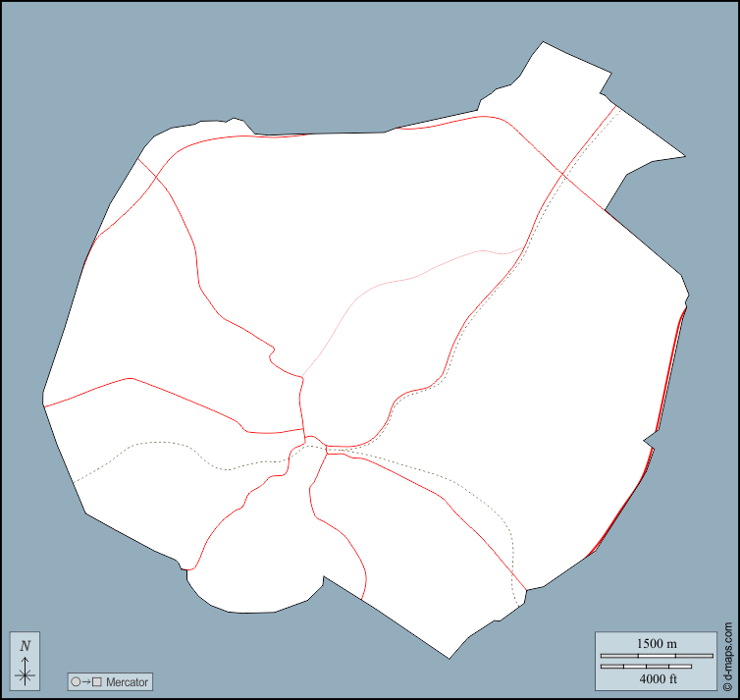Click the square icon beside Mercator
Screen dimensions: 740x700
point(97,681)
